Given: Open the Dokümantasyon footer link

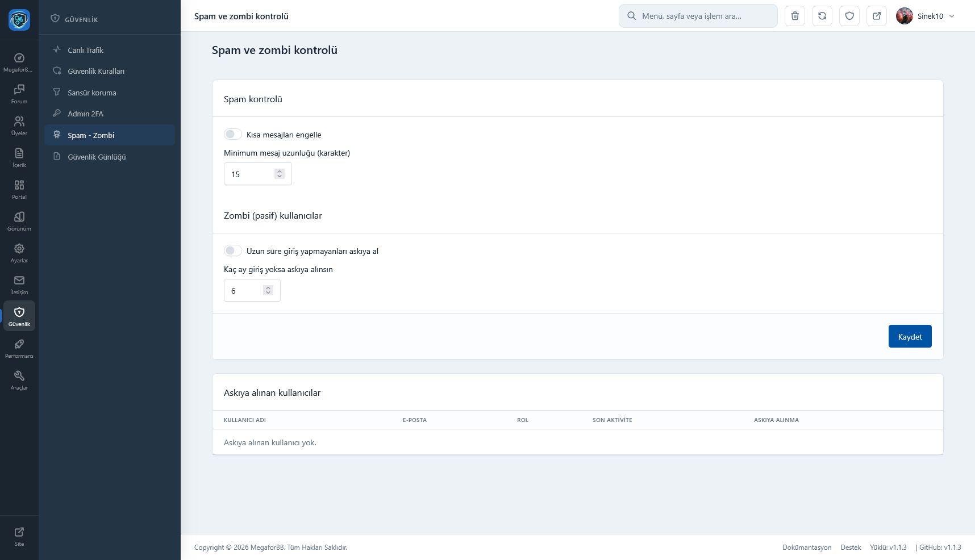Looking at the screenshot, I should [806, 548].
